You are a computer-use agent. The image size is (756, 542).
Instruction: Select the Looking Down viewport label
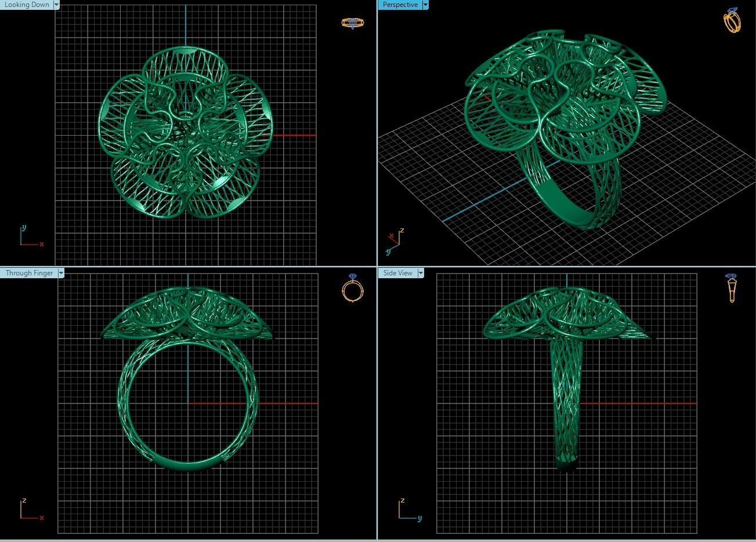point(27,5)
